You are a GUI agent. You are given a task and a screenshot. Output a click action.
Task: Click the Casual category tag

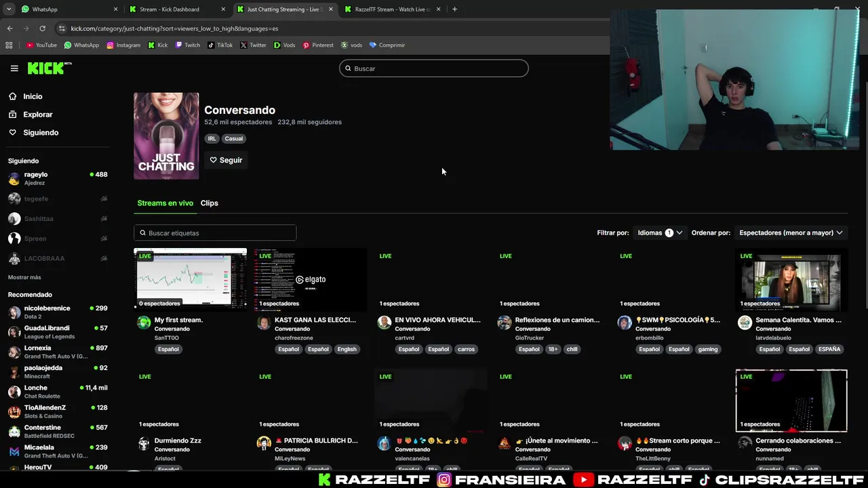(x=234, y=138)
